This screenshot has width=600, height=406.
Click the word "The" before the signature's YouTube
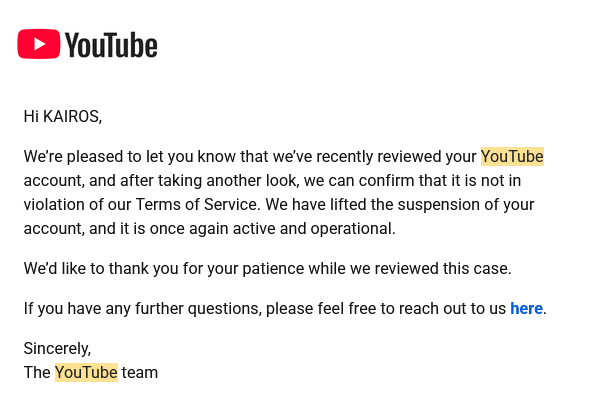[37, 372]
